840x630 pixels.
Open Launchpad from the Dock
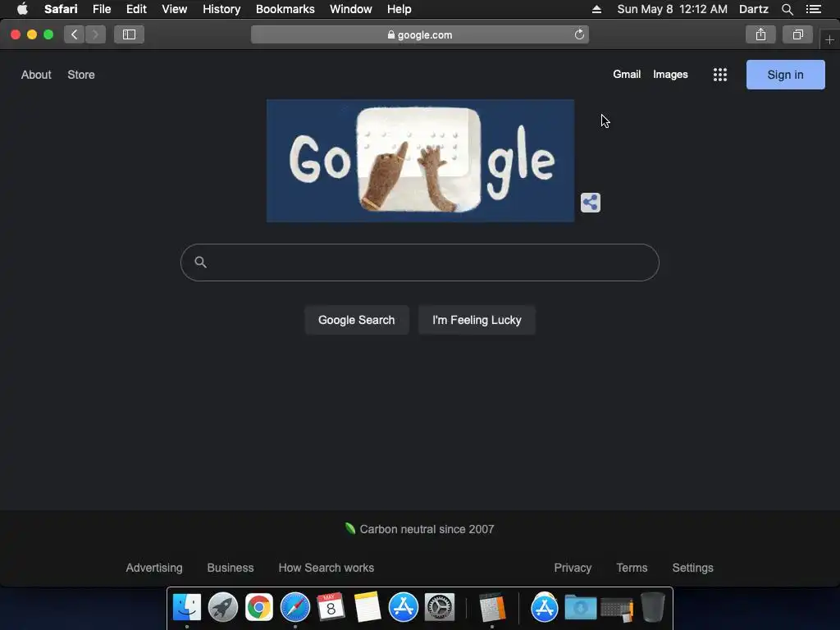(223, 607)
